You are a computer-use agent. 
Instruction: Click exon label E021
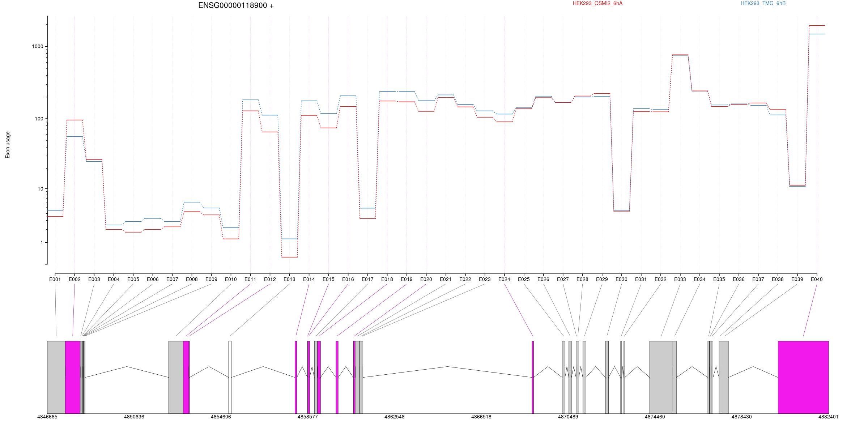point(446,279)
